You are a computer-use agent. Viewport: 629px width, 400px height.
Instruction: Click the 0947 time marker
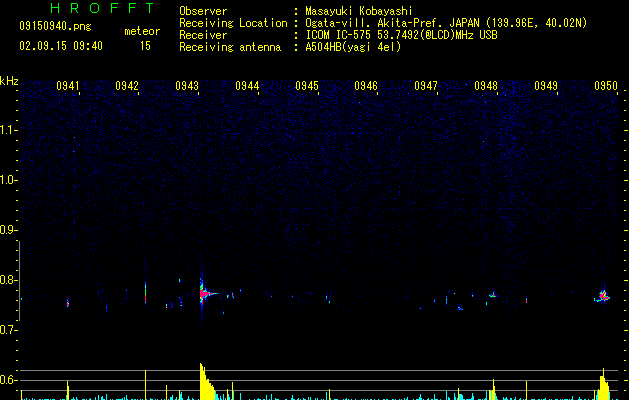coord(426,86)
